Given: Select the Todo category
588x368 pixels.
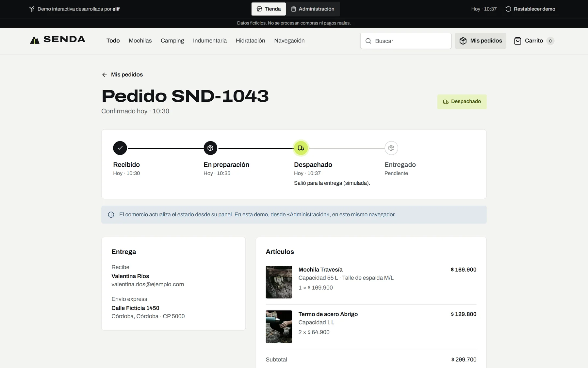Looking at the screenshot, I should point(113,41).
